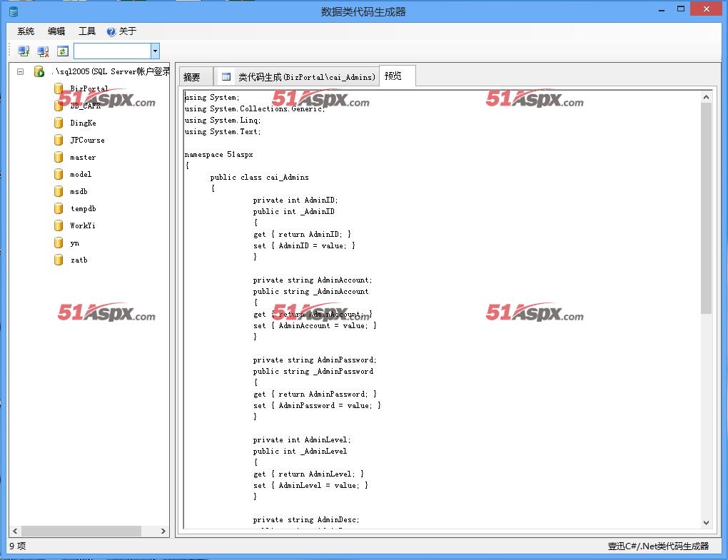The width and height of the screenshot is (728, 560).
Task: Switch to the 类代码生成(BizPortal\cai_Admins) tab
Action: (x=298, y=77)
